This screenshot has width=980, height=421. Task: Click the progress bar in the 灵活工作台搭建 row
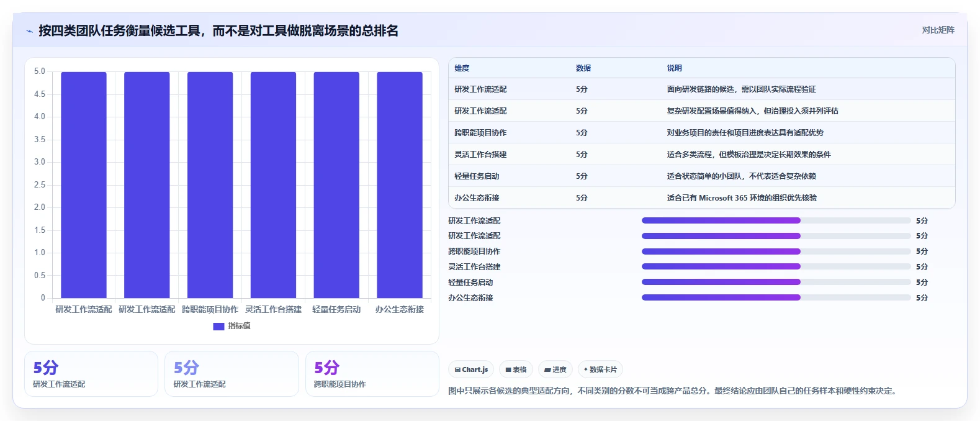point(776,267)
